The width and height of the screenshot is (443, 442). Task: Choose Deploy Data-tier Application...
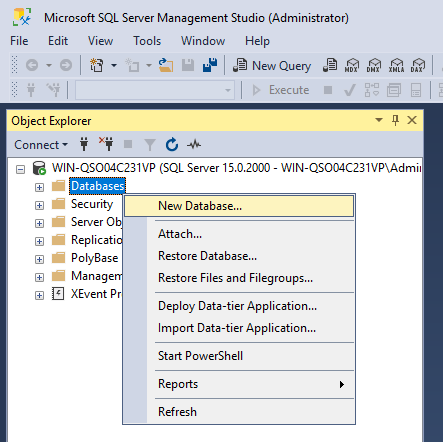point(239,306)
